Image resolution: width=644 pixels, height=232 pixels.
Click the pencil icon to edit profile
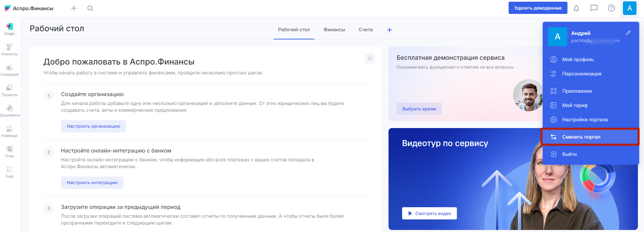(628, 33)
